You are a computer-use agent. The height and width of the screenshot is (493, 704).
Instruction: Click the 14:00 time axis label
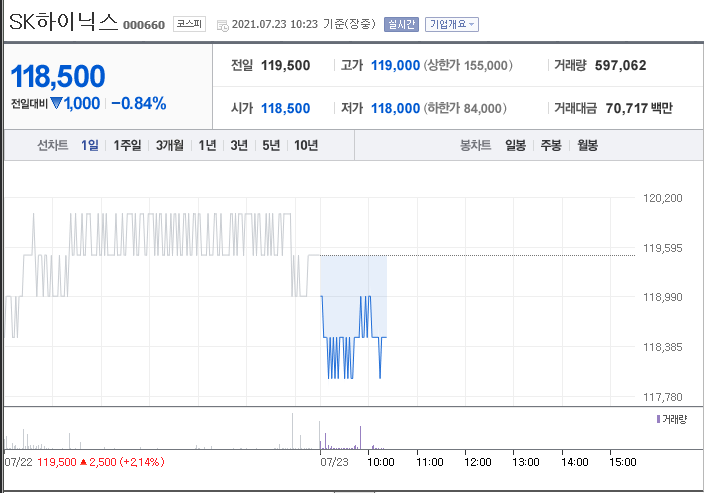(x=575, y=462)
